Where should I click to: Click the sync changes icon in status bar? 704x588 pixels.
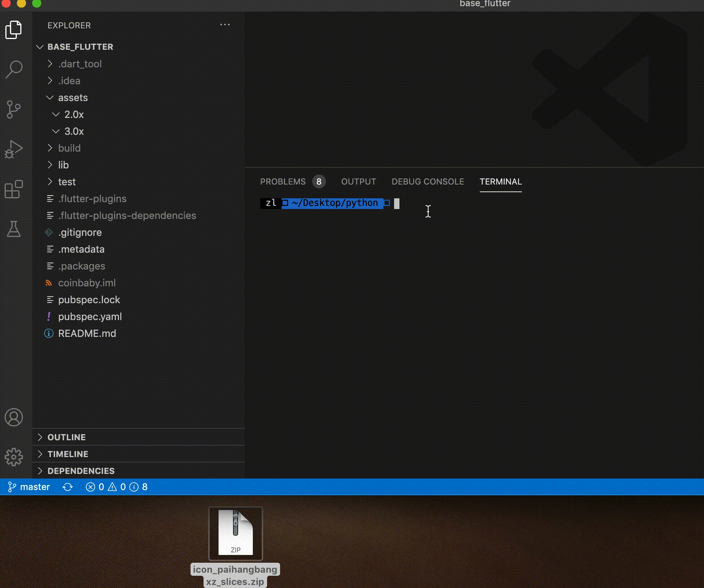(68, 487)
